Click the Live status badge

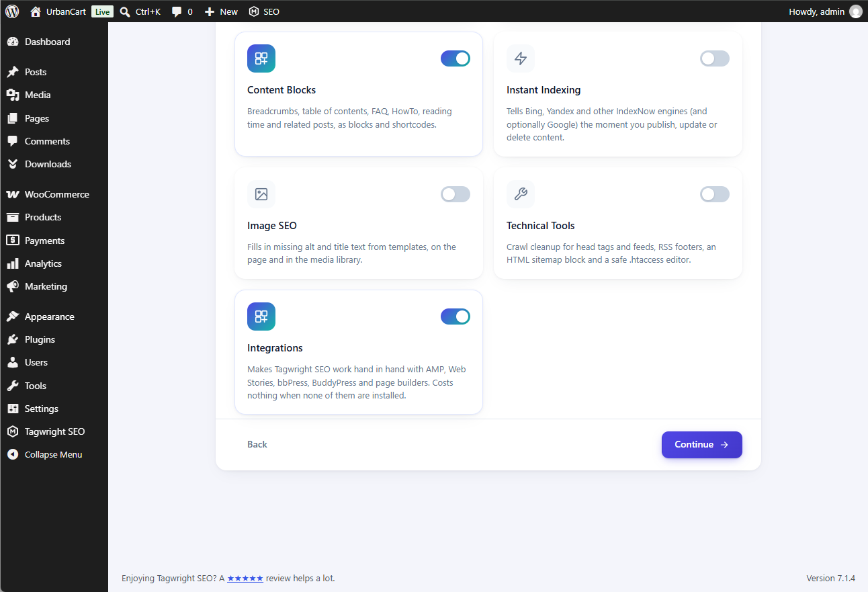point(102,11)
